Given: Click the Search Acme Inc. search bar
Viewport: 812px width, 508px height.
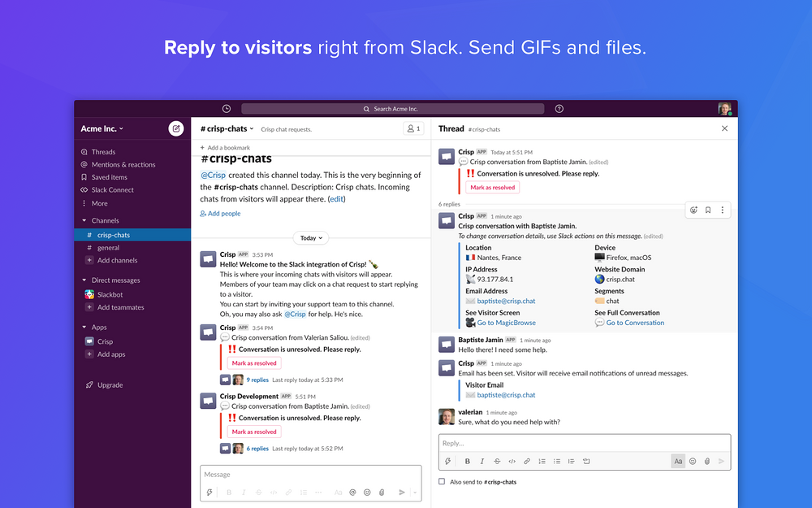Looking at the screenshot, I should [392, 109].
